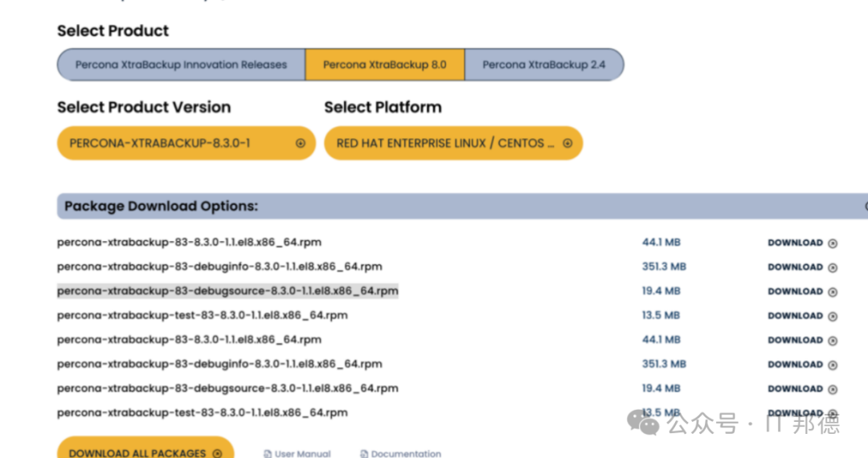Click Download All Packages button

coord(145,449)
